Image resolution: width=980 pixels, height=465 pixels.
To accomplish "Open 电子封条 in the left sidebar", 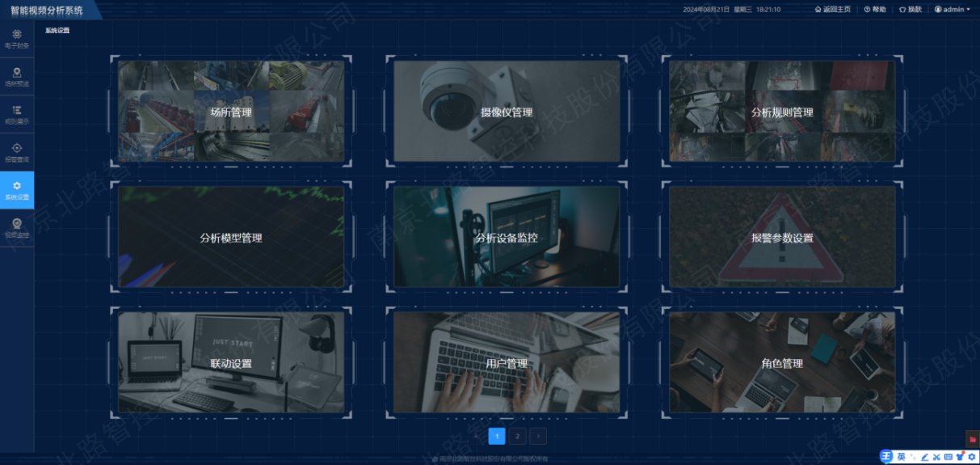I will pyautogui.click(x=17, y=39).
